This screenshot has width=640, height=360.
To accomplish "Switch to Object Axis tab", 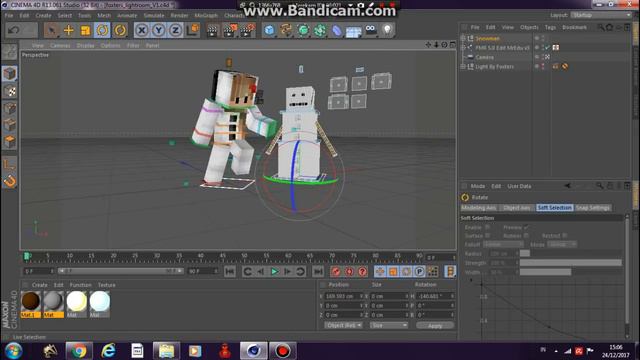I will pos(516,208).
